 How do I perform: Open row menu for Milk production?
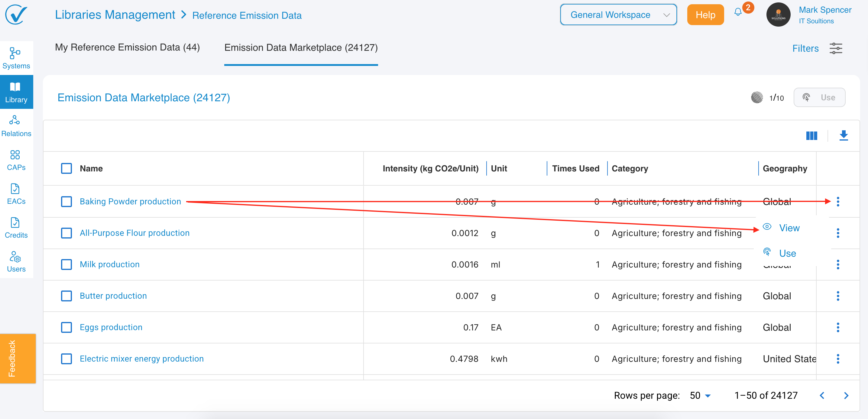(838, 264)
